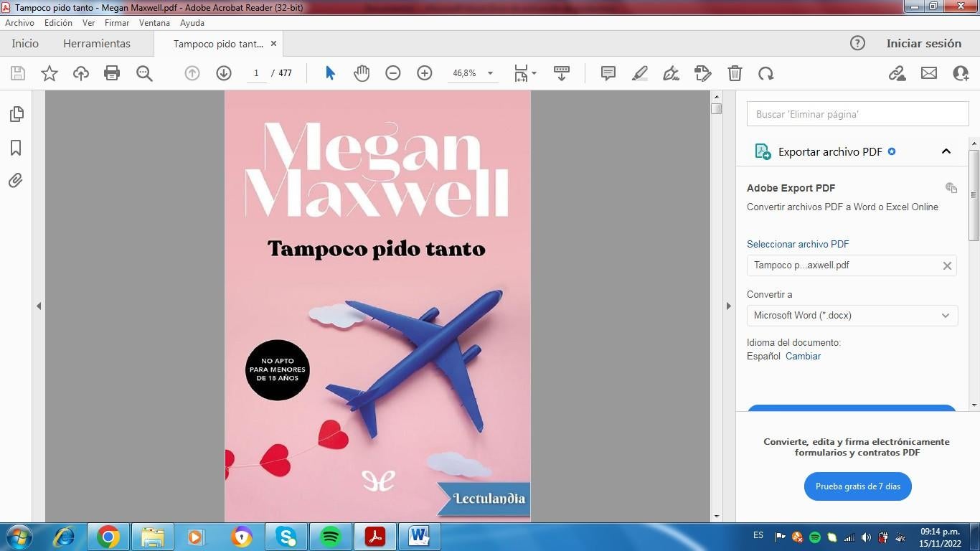Rotate the page with rotate icon

pyautogui.click(x=766, y=73)
